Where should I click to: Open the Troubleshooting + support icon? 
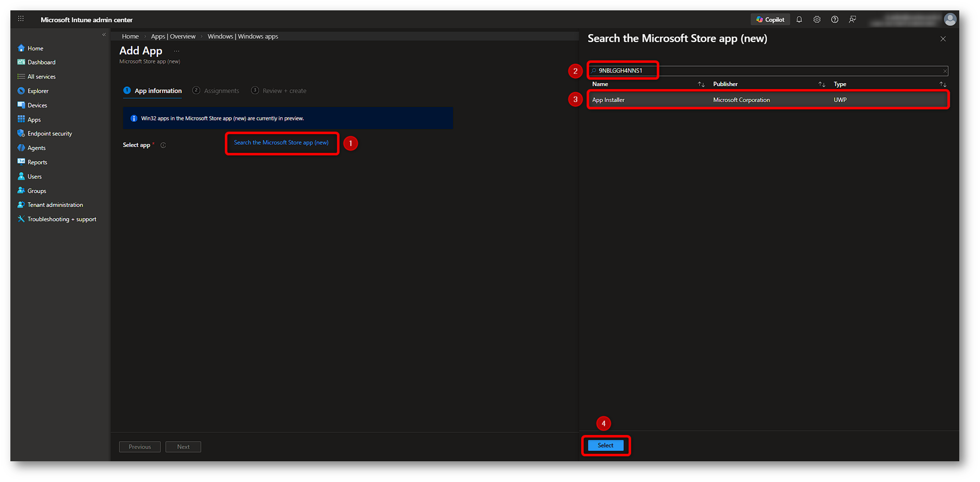coord(21,219)
